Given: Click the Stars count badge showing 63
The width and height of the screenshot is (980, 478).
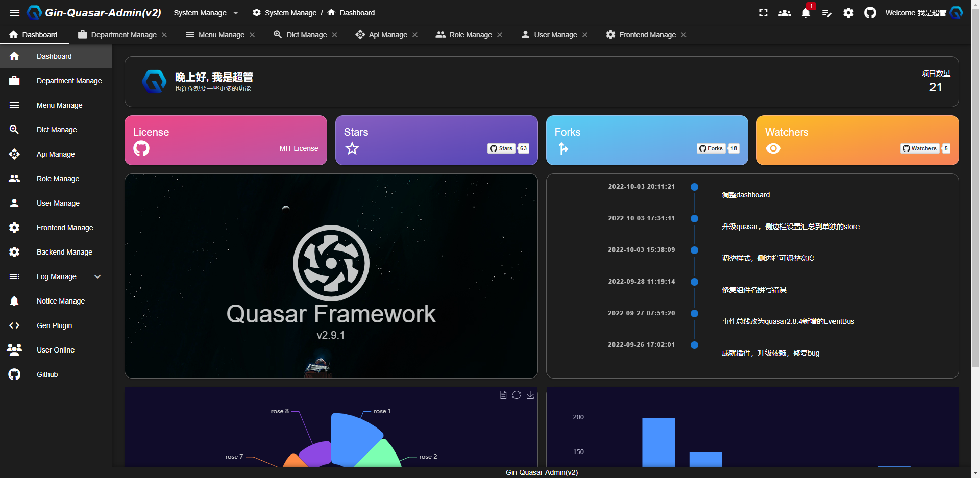Looking at the screenshot, I should [523, 148].
